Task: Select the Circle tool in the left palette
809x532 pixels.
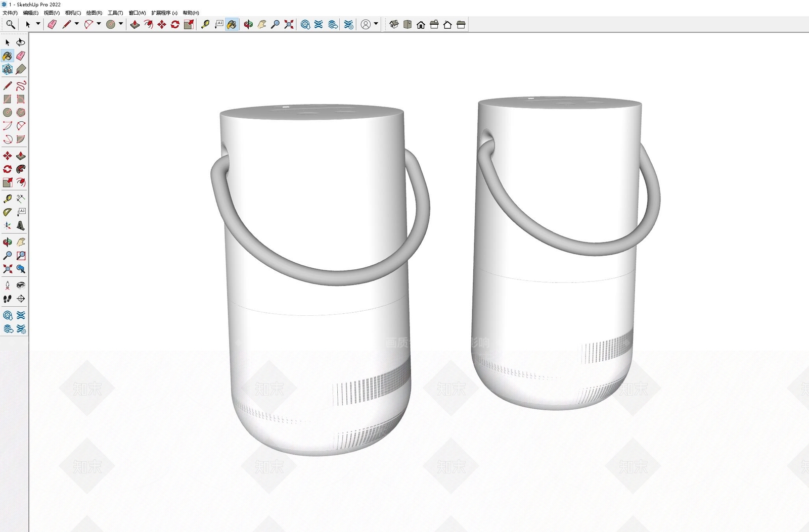Action: click(x=8, y=112)
